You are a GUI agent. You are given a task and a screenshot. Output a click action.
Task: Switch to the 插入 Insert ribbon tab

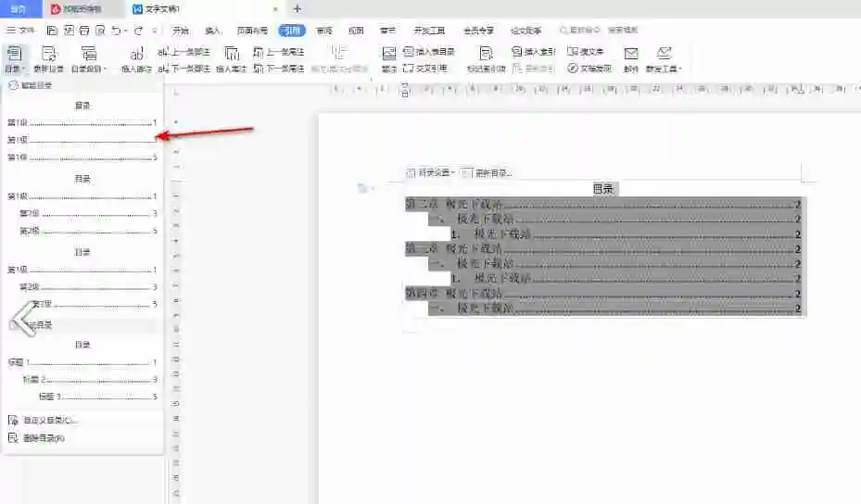click(x=212, y=31)
